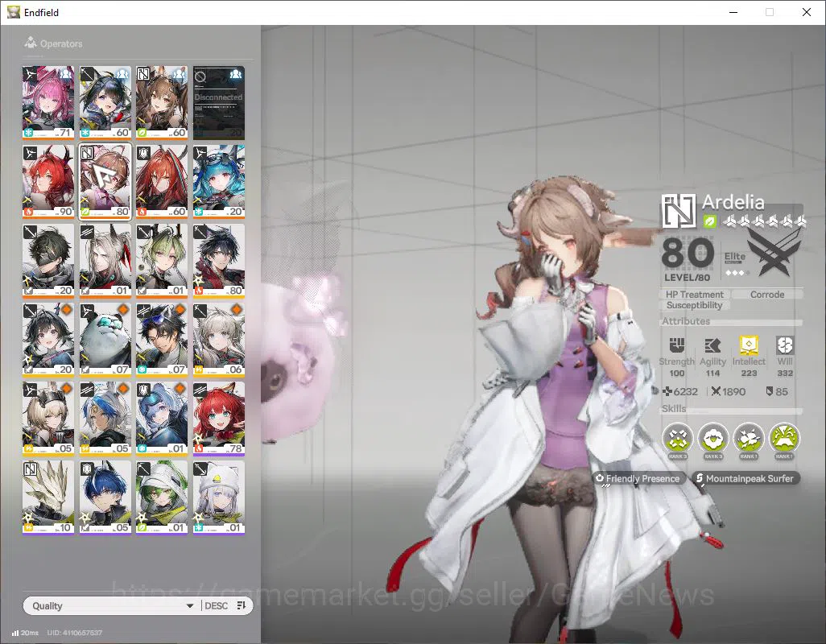Click the HP Treatment tag
826x644 pixels.
click(694, 295)
